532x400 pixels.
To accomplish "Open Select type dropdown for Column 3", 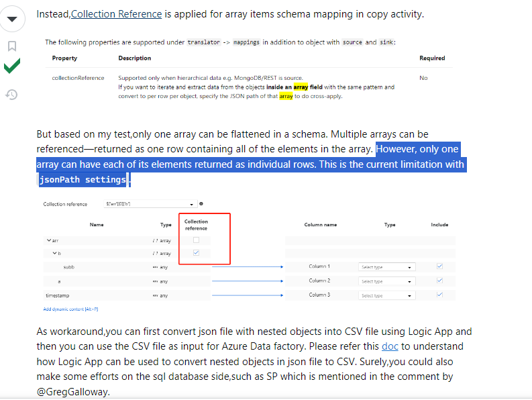I will [x=387, y=296].
